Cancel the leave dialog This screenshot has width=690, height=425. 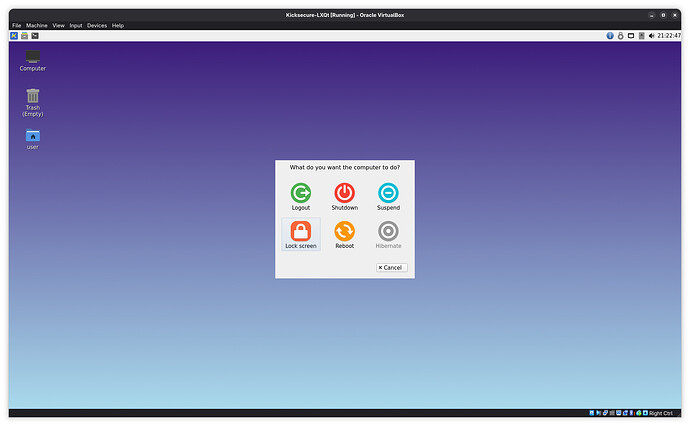(x=391, y=267)
